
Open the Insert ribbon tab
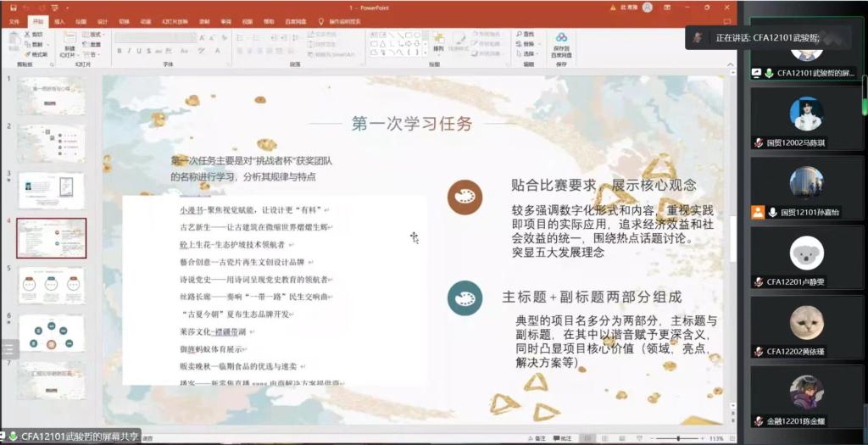59,20
